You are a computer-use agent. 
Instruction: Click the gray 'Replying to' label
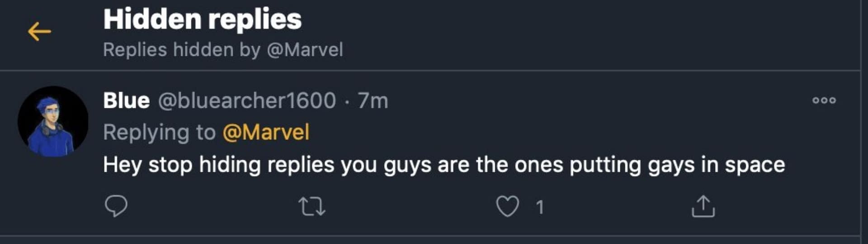click(x=159, y=133)
